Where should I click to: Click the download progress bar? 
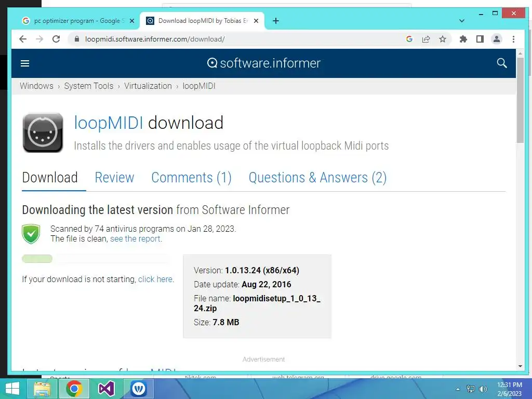96,259
